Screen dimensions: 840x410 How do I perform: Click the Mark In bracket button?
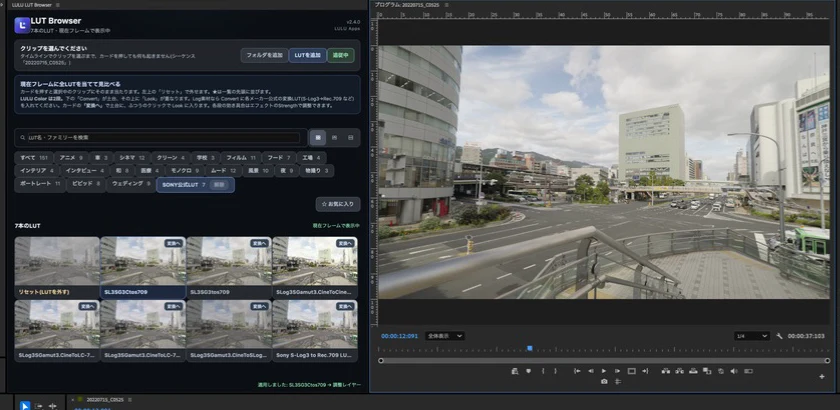point(543,371)
